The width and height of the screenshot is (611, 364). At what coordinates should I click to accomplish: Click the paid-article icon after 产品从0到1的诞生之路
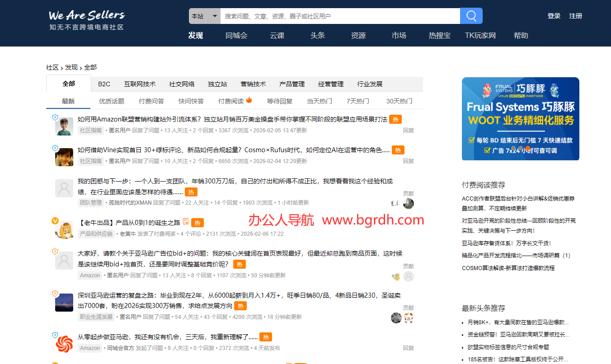click(x=185, y=222)
